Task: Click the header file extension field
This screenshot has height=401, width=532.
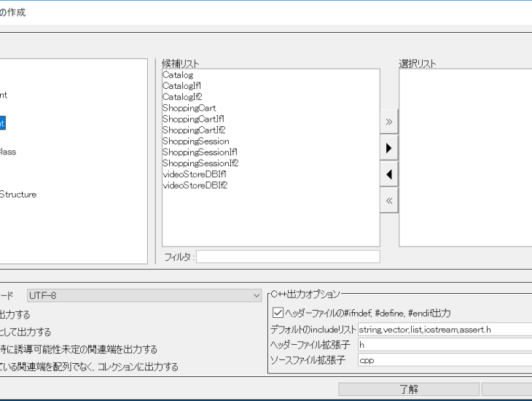Action: pyautogui.click(x=445, y=345)
